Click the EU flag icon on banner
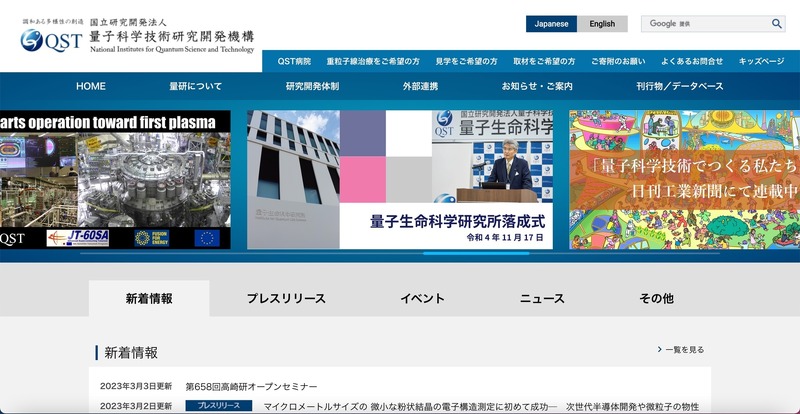The height and width of the screenshot is (414, 800). click(206, 238)
